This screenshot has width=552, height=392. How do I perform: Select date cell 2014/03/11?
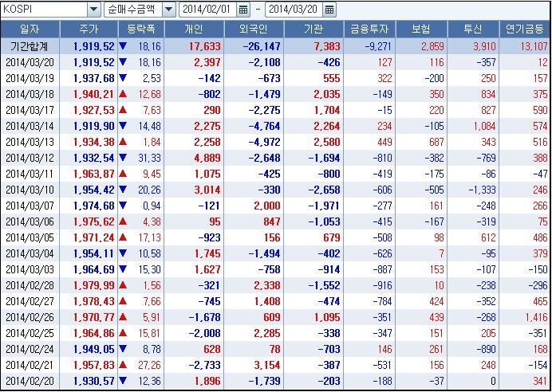click(30, 174)
